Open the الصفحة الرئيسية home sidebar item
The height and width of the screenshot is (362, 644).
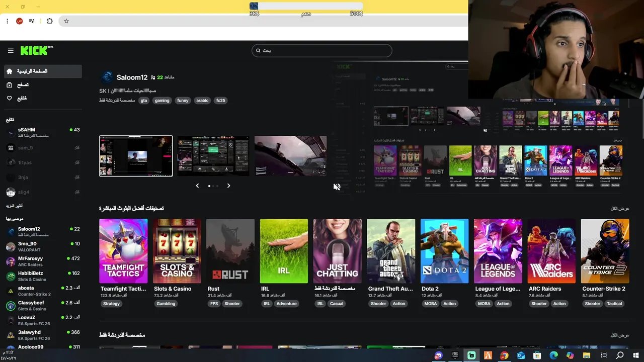pos(42,71)
